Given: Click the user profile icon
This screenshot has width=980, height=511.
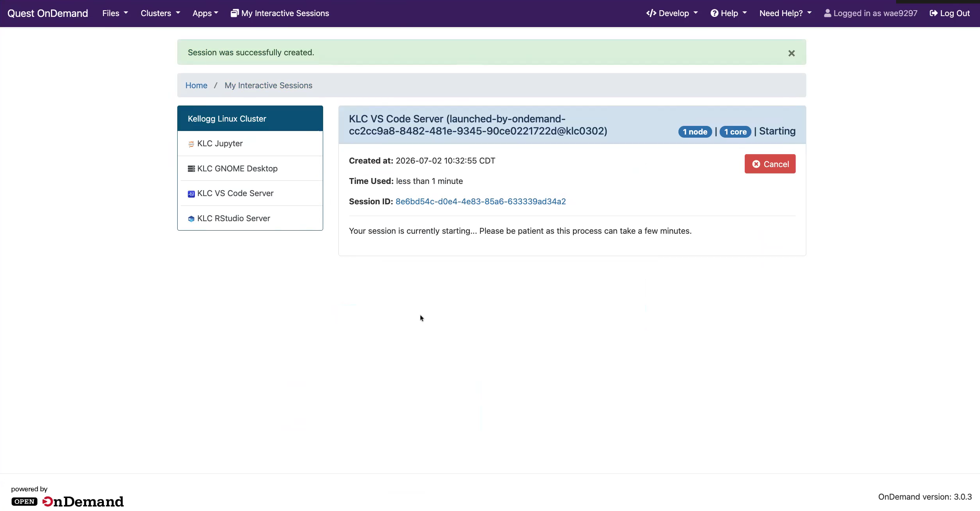Looking at the screenshot, I should tap(827, 13).
